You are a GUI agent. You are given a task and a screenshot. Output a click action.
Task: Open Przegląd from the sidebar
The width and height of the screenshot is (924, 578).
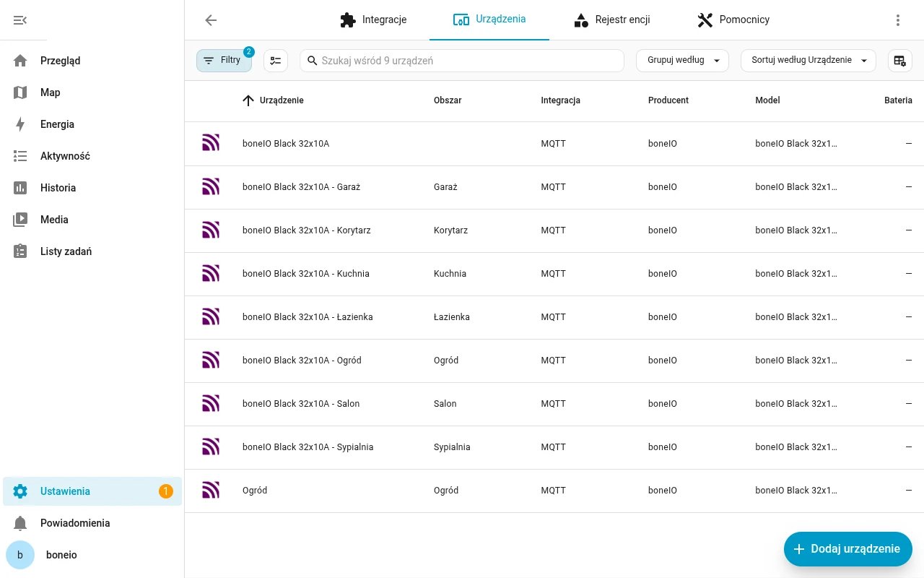pos(92,61)
